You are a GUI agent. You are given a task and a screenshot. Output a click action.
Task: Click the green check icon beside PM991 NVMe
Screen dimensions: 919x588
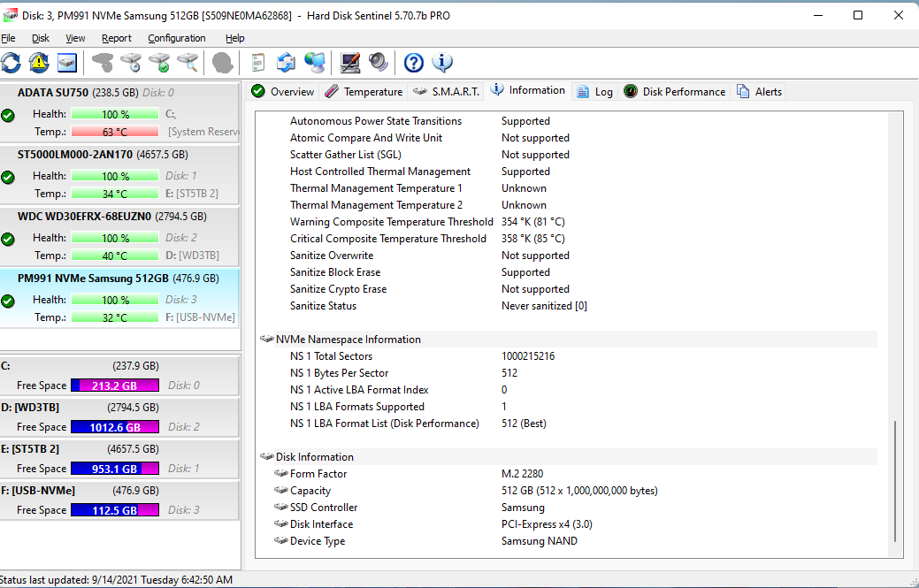[8, 301]
